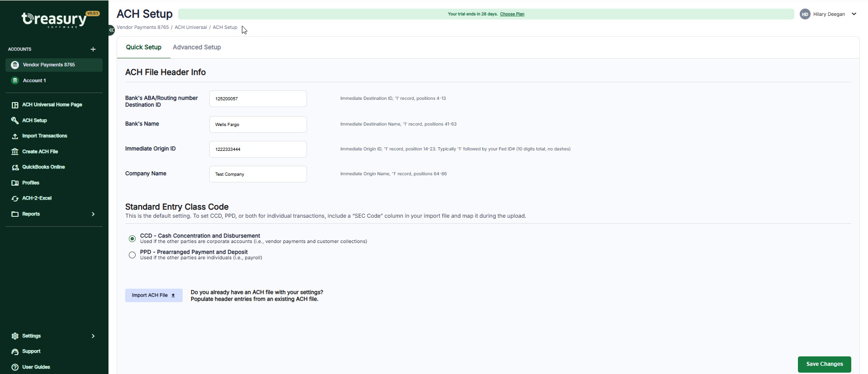Click the Settings gear icon

point(15,336)
